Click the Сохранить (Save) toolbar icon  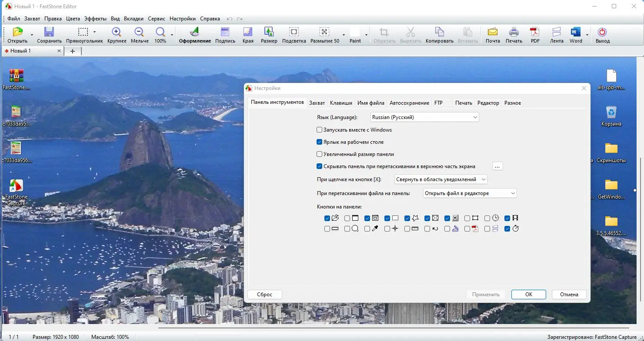(49, 32)
